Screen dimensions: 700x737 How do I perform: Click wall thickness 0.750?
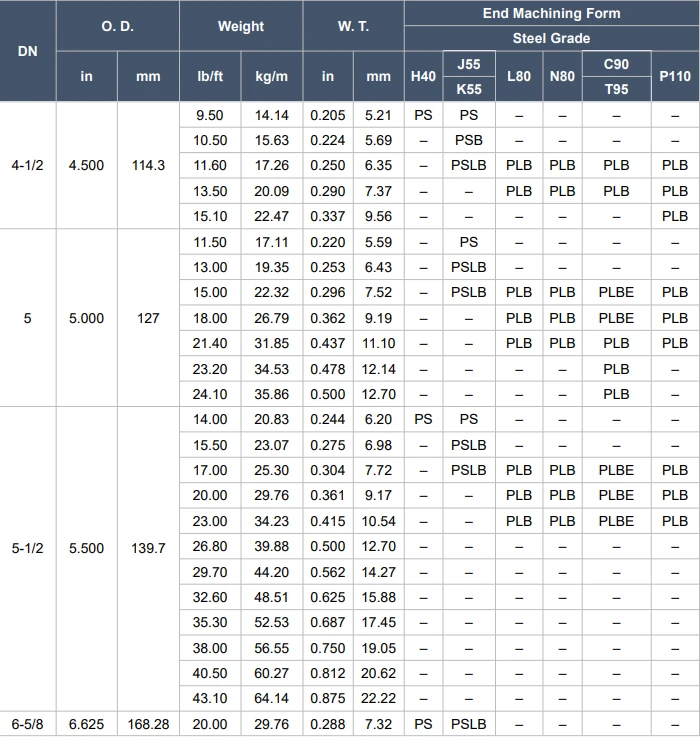[328, 648]
